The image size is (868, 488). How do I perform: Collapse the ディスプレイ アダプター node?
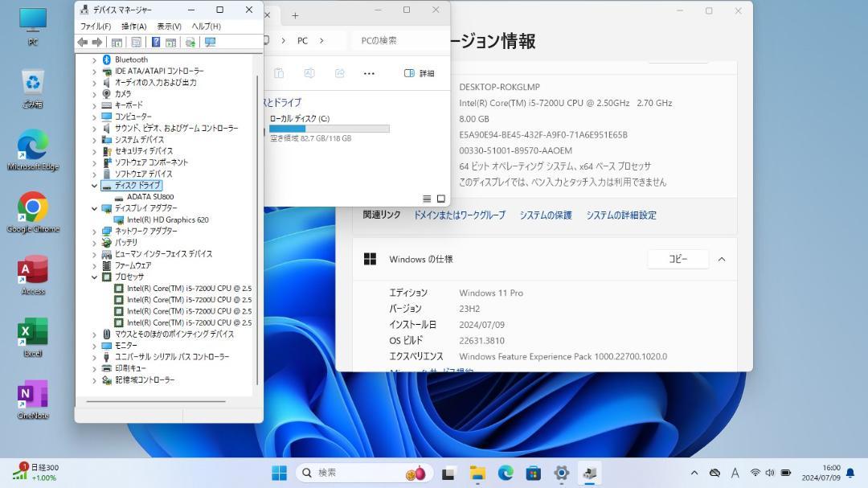point(94,208)
